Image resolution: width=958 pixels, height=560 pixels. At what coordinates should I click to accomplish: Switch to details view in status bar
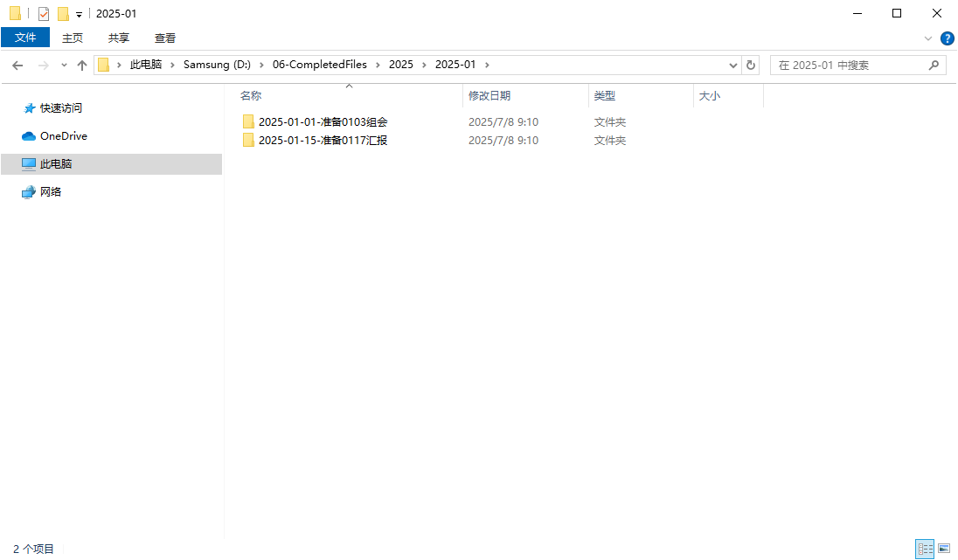click(x=925, y=549)
